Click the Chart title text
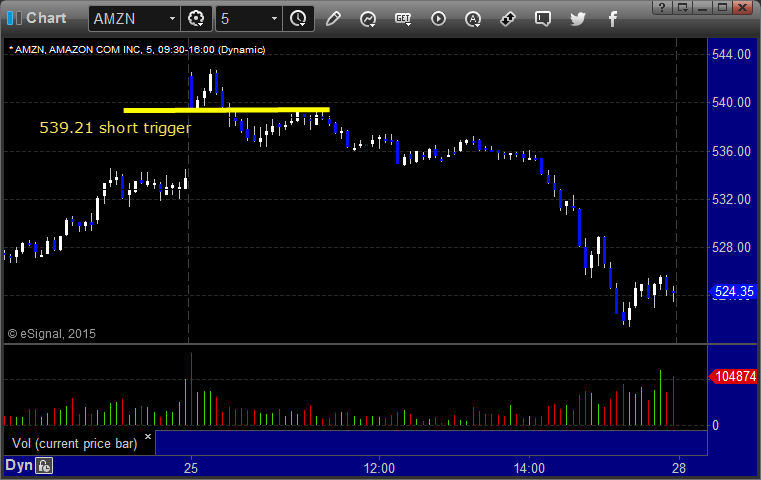761x480 pixels. (46, 18)
